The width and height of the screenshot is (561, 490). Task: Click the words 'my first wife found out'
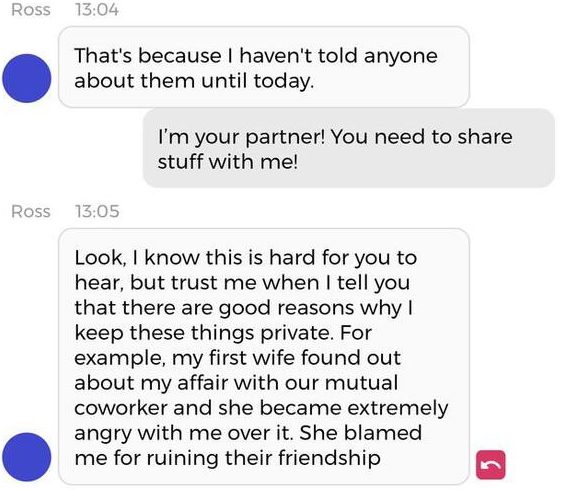coord(286,358)
